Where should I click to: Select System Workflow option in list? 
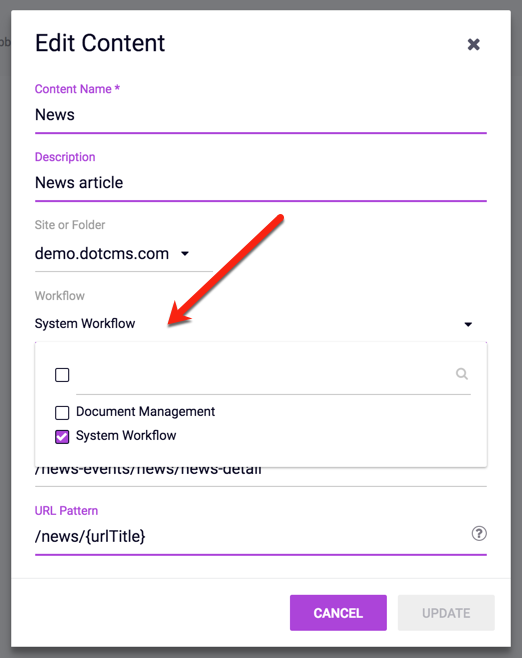click(126, 436)
